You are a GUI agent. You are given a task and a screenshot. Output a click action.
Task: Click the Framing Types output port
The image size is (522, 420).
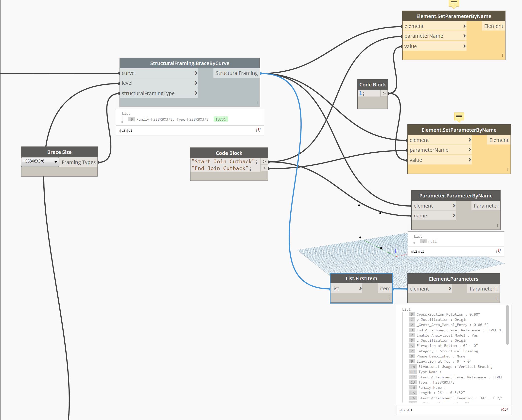(x=79, y=162)
